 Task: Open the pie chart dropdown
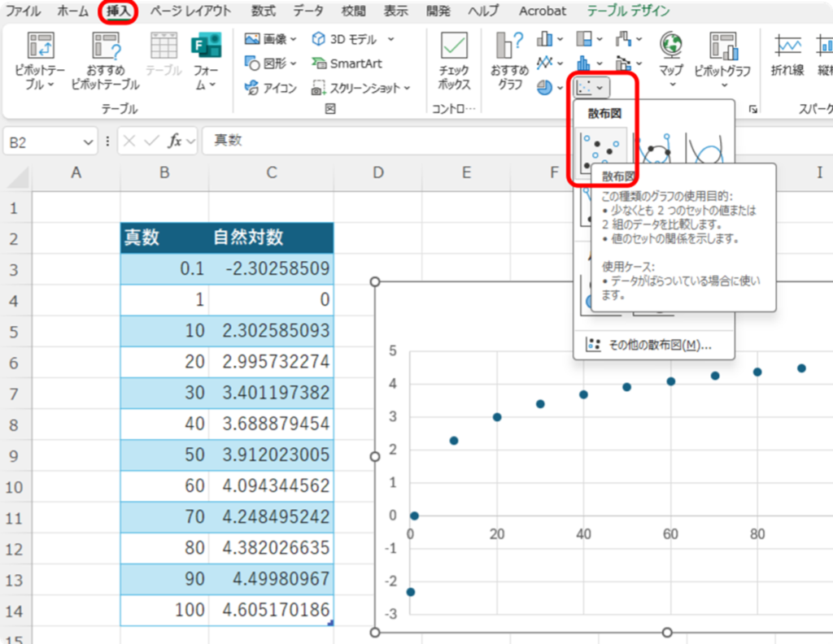click(550, 88)
